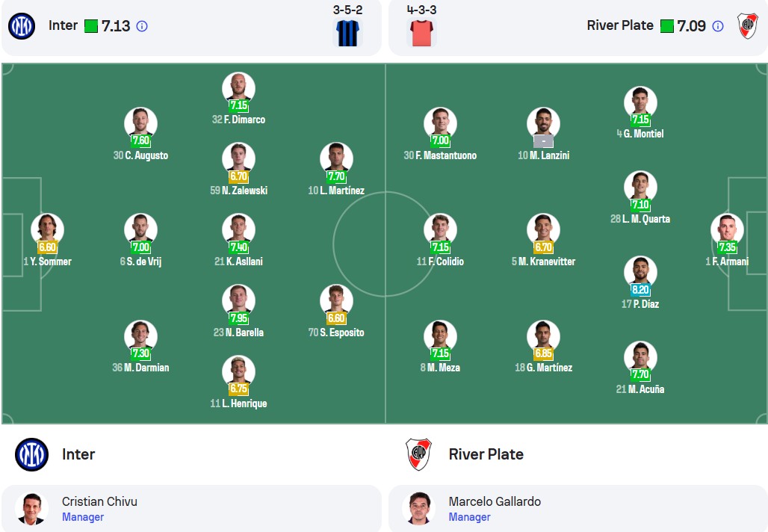Open M. Lanzini unrated player avatar

(543, 123)
